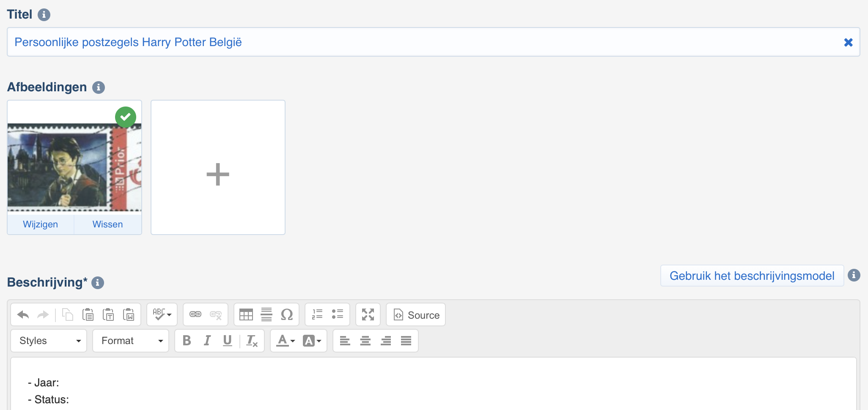The image size is (868, 410).
Task: Click Paste from Word icon
Action: (x=129, y=314)
